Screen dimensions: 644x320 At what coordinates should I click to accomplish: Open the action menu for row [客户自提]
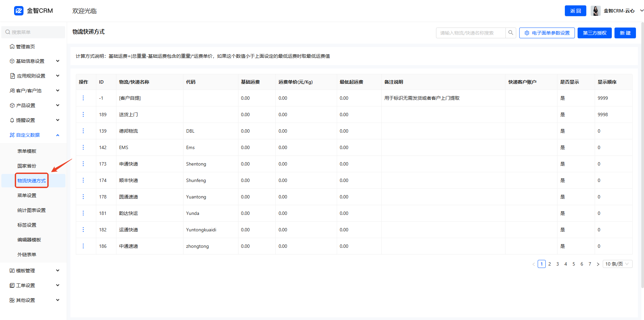83,98
